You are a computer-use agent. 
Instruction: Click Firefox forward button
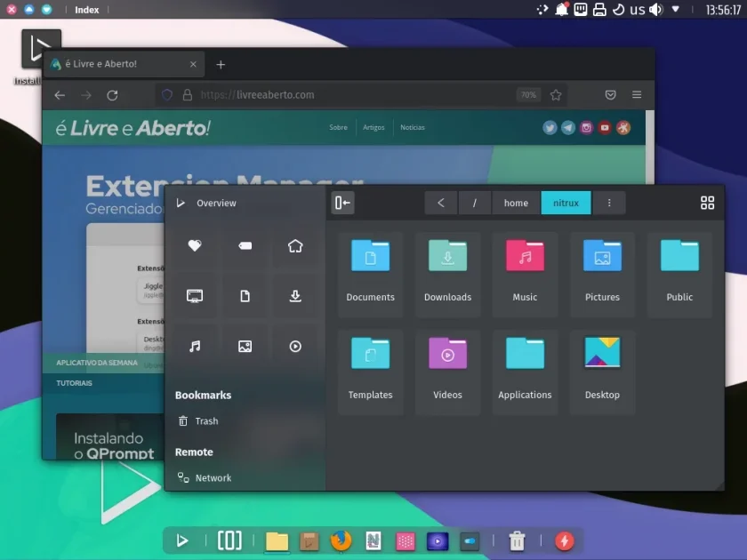(x=86, y=95)
